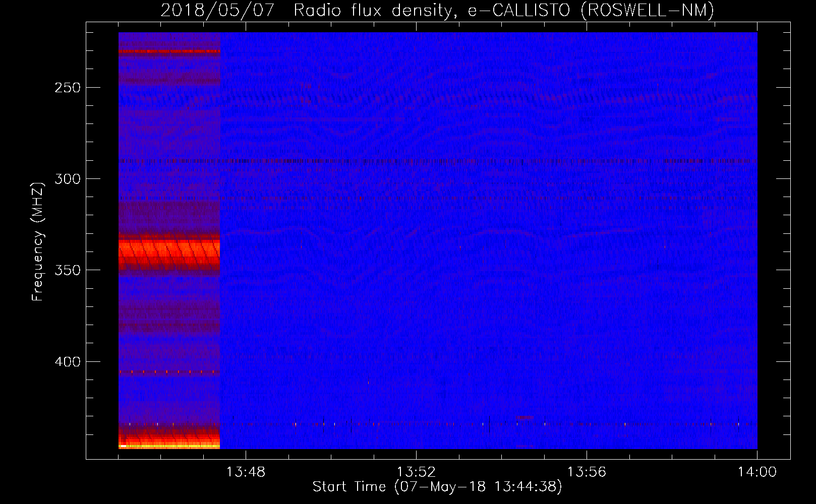Click the plot title mentioning e-CALLISTO (ROSWELL-NM)

point(437,10)
